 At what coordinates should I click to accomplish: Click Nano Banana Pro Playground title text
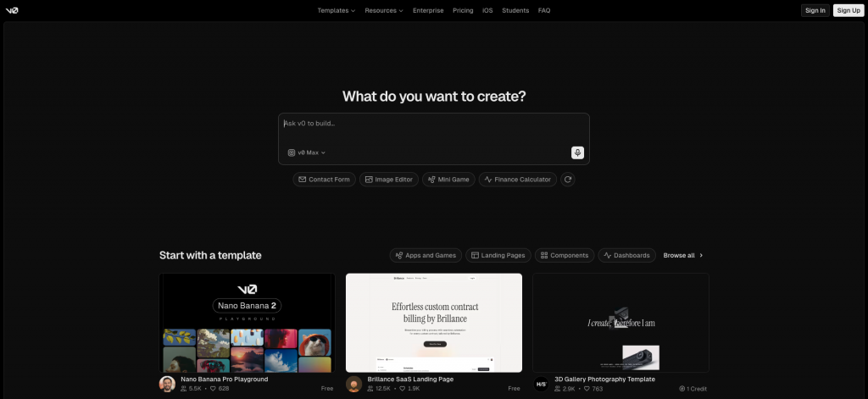click(x=224, y=380)
